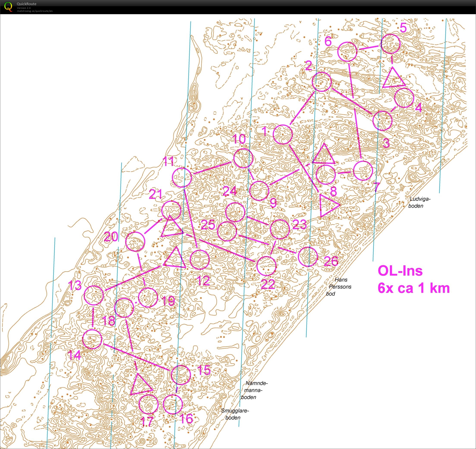Viewport: 476px width, 449px height.
Task: Click the "Hans Perssons bod" place label
Action: tap(339, 286)
